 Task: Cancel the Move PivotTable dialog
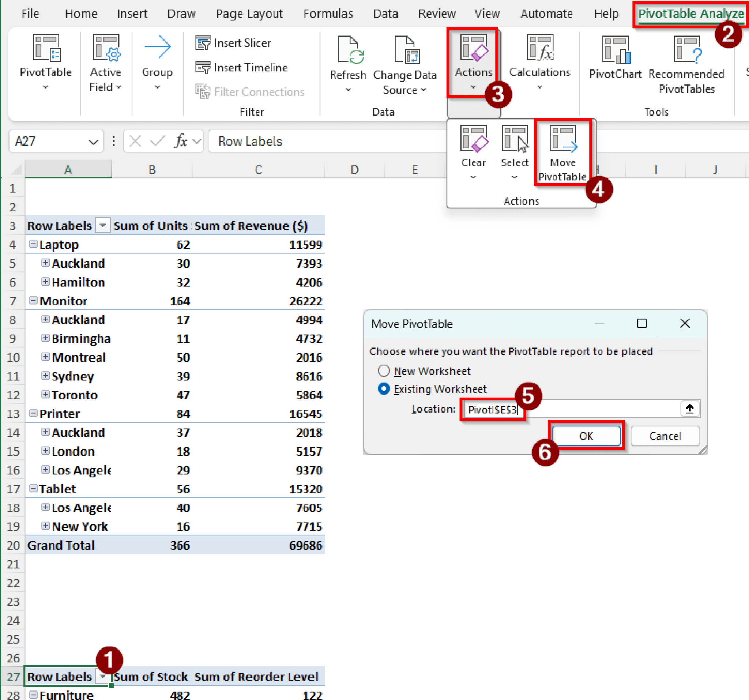(x=665, y=436)
